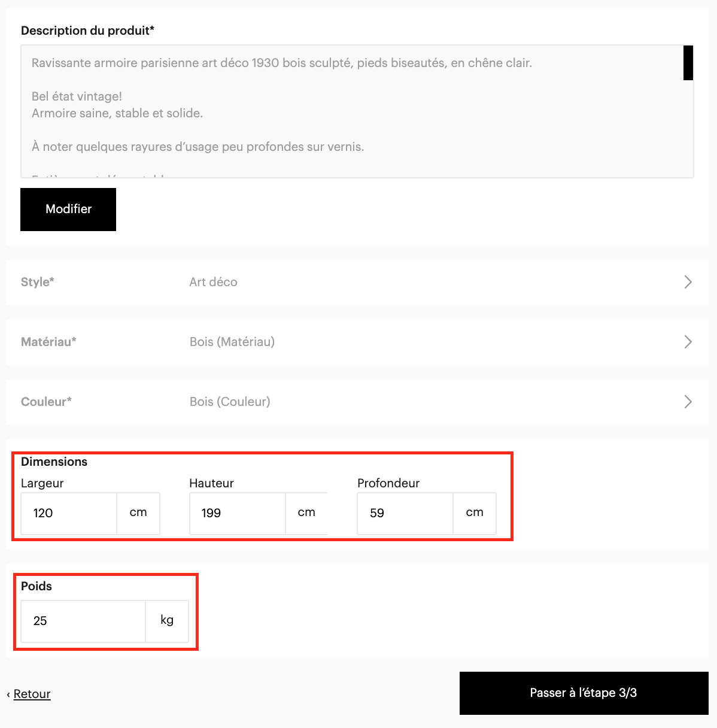The width and height of the screenshot is (717, 728).
Task: Expand the Couleur row chevron
Action: coord(688,402)
